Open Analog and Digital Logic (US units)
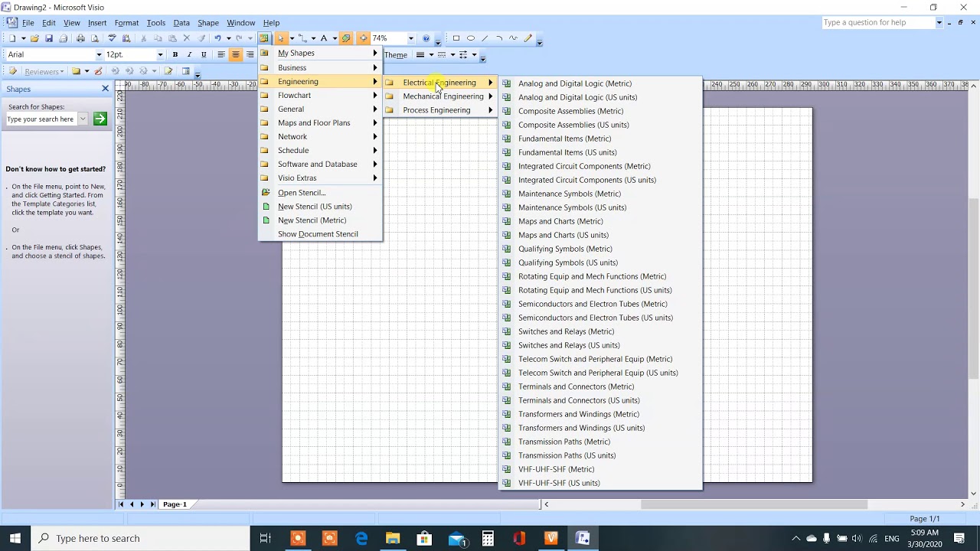Screen dimensions: 980x551 (599, 97)
